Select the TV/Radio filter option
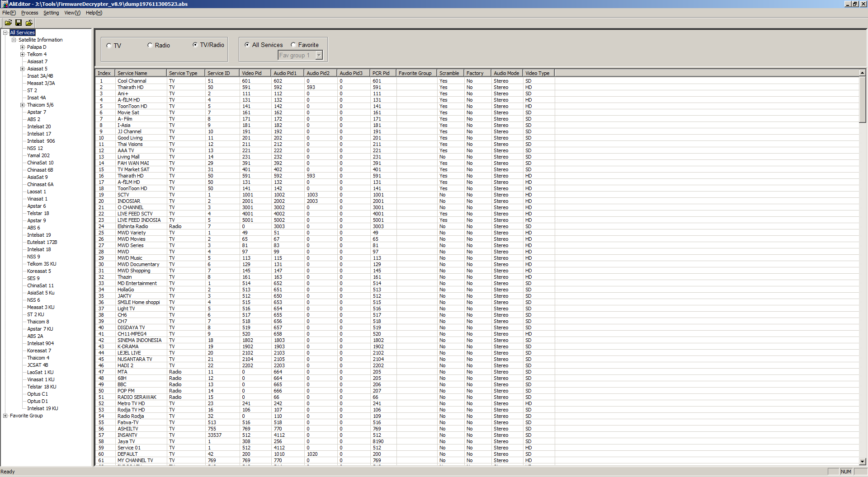The image size is (868, 477). tap(195, 45)
